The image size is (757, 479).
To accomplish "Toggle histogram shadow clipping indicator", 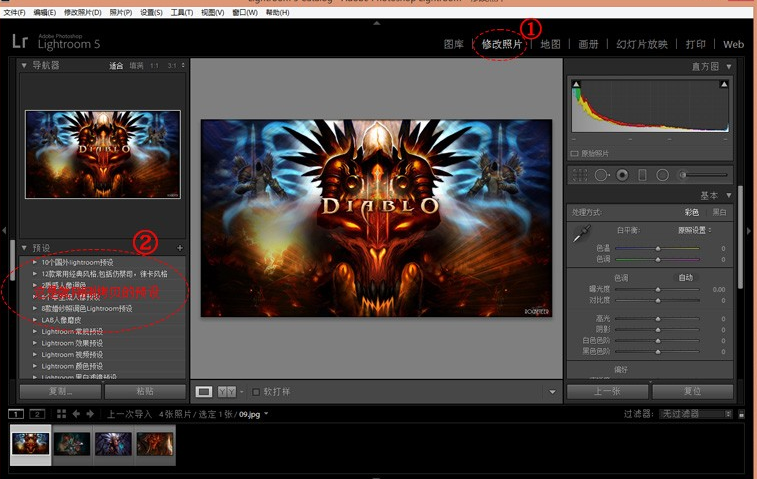I will coord(576,85).
